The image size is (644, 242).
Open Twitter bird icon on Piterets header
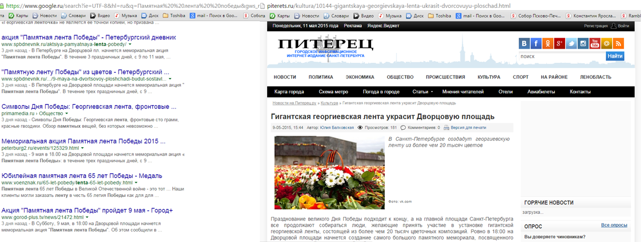[x=571, y=43]
